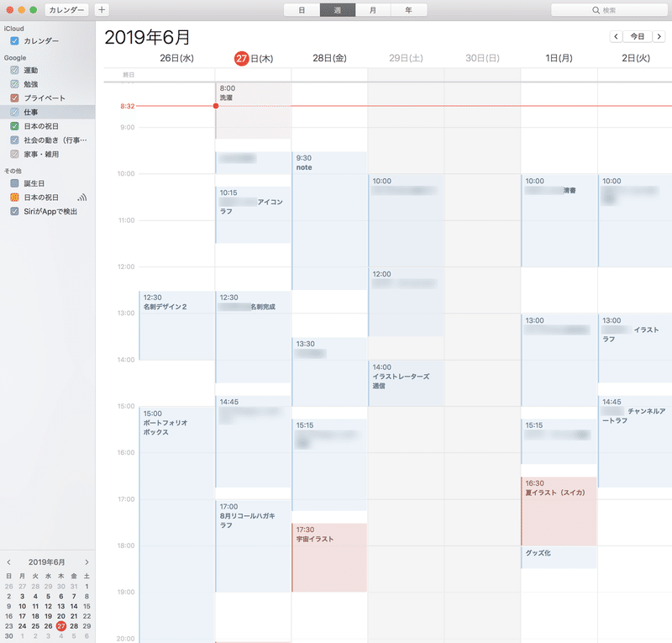Select the 2日(火) day header
Image resolution: width=672 pixels, height=643 pixels.
[x=636, y=58]
